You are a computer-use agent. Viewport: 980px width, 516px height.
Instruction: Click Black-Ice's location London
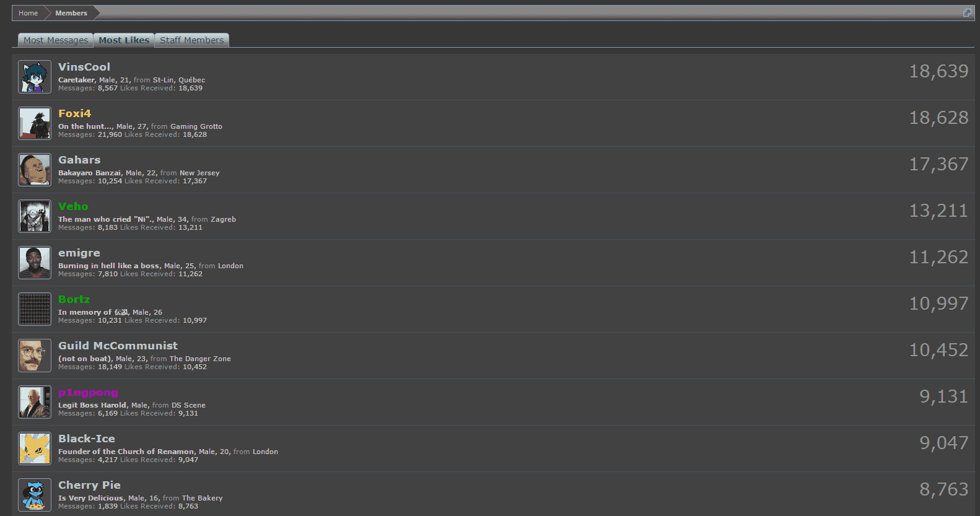click(x=265, y=452)
